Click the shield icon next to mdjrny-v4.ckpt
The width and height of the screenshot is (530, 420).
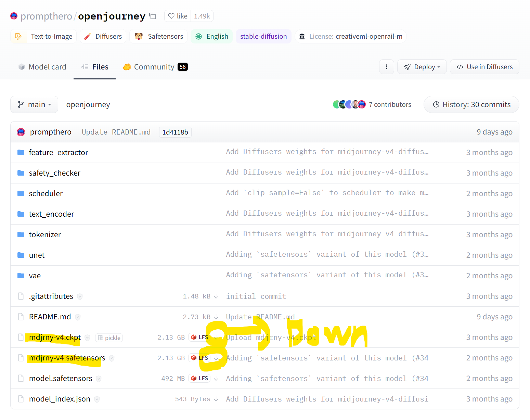[x=87, y=338]
